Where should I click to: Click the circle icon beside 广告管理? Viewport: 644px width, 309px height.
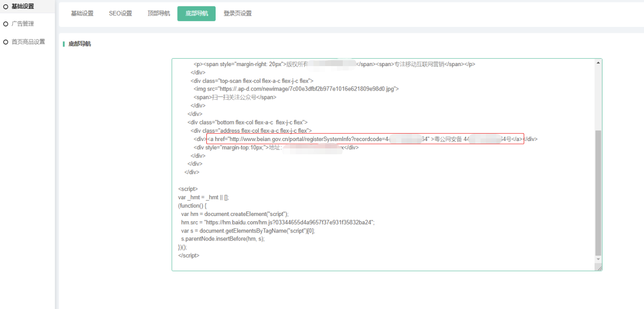point(6,24)
